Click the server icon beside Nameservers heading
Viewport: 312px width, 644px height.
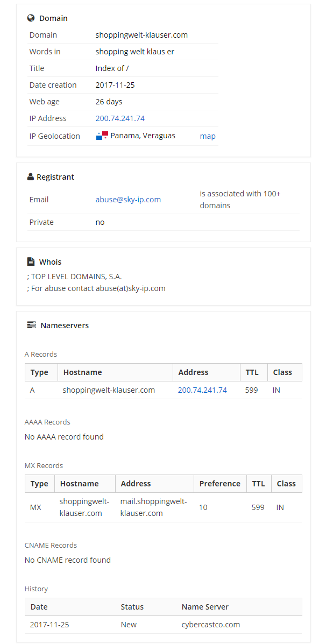(31, 325)
